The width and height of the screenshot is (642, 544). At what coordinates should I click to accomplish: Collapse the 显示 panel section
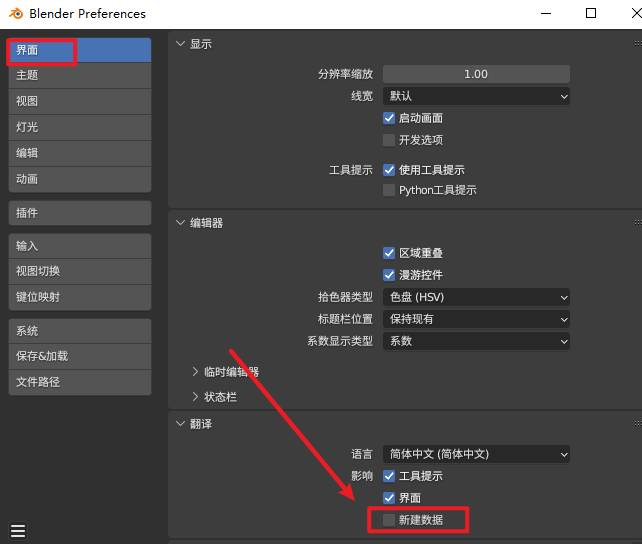pos(181,44)
